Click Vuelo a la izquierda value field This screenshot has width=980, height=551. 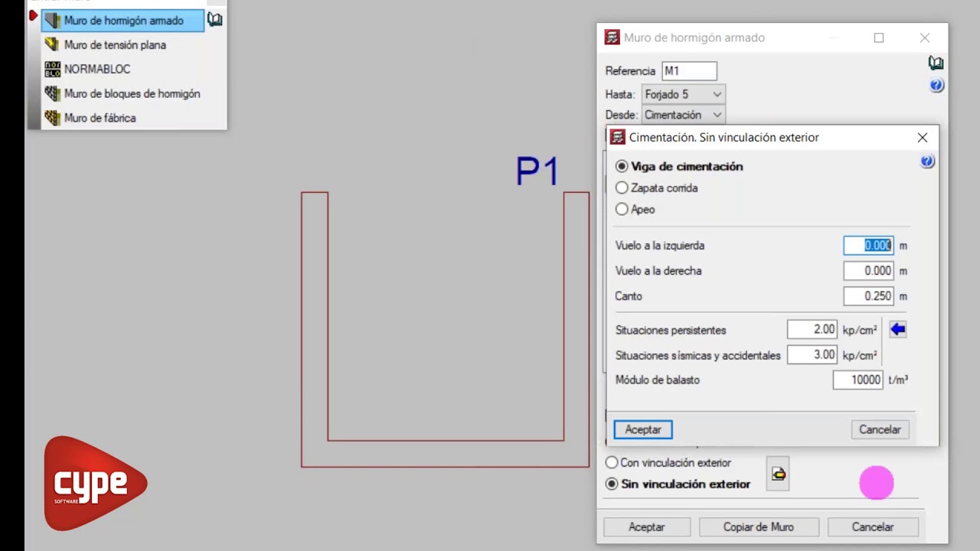pyautogui.click(x=868, y=246)
